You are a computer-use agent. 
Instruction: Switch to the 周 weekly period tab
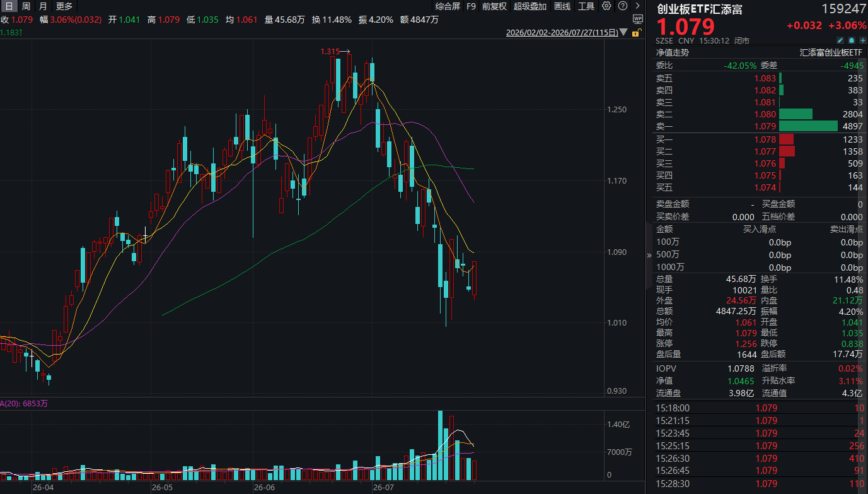click(x=26, y=6)
